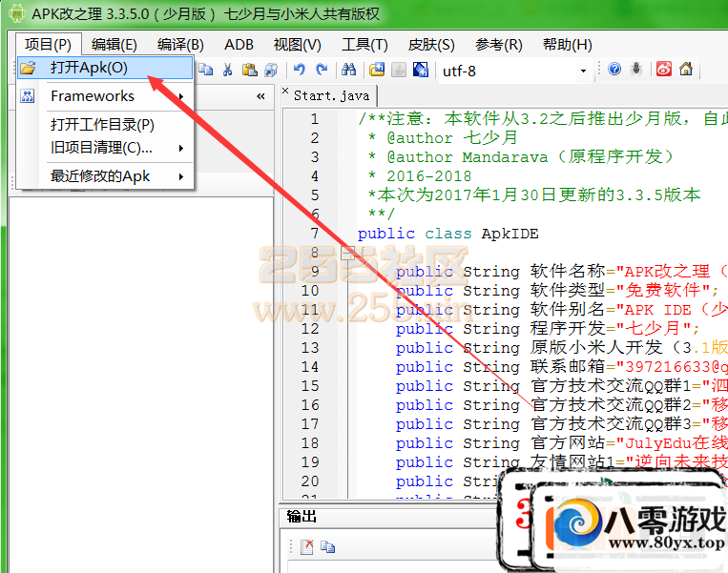Click the '2016-2018' comment text
This screenshot has width=728, height=573.
point(428,176)
